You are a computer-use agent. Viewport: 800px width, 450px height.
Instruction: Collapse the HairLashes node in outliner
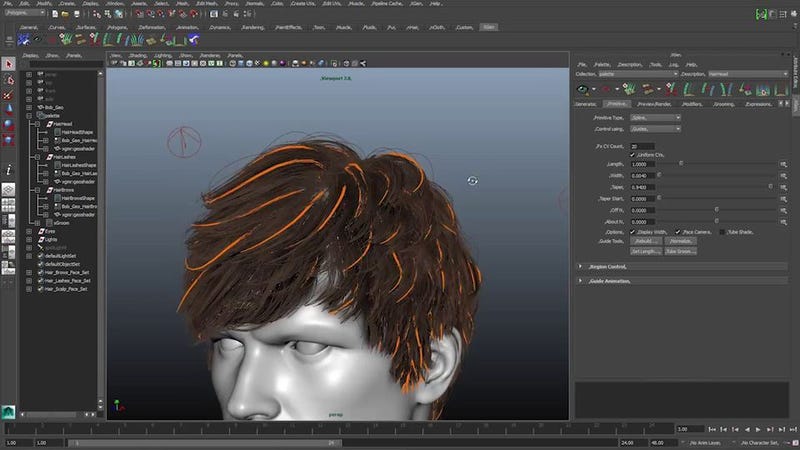click(x=37, y=157)
